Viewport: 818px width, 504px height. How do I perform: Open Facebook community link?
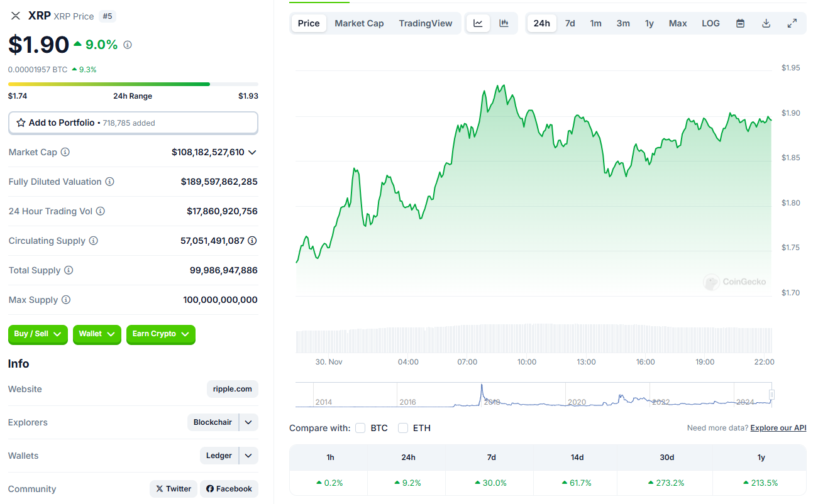coord(229,489)
